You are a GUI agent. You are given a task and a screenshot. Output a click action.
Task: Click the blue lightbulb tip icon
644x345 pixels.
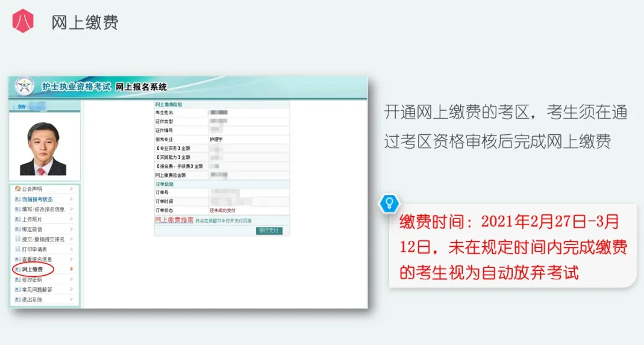coord(389,203)
